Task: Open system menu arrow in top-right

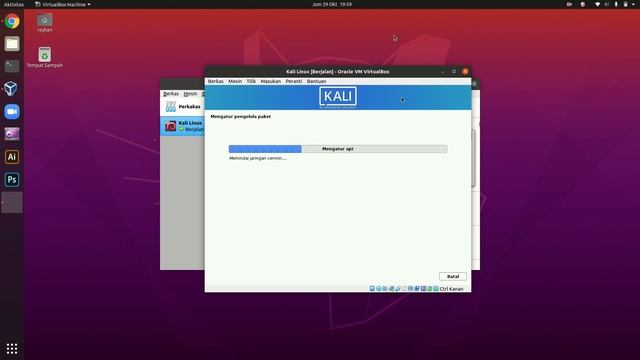Action: click(x=633, y=4)
